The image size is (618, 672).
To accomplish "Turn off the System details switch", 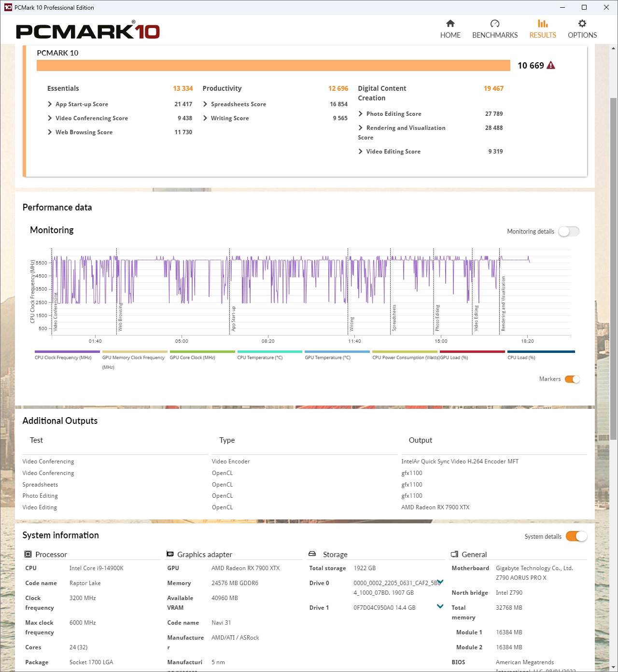I will click(576, 536).
